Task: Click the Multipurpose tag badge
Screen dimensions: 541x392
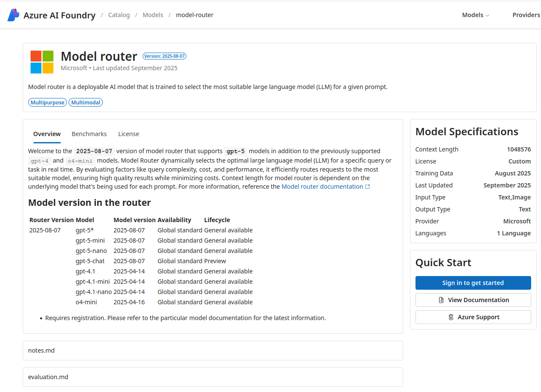Action: tap(48, 102)
